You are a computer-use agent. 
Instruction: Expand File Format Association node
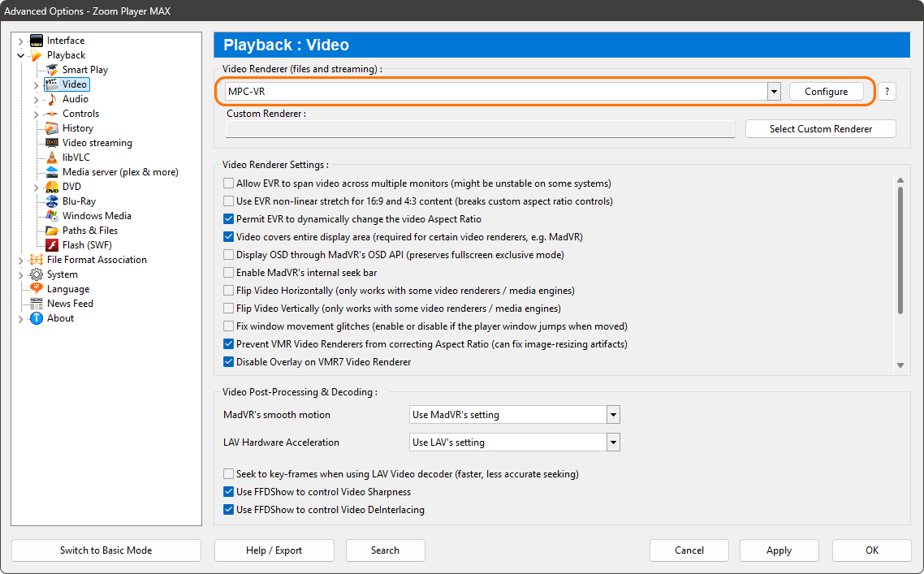tap(20, 261)
